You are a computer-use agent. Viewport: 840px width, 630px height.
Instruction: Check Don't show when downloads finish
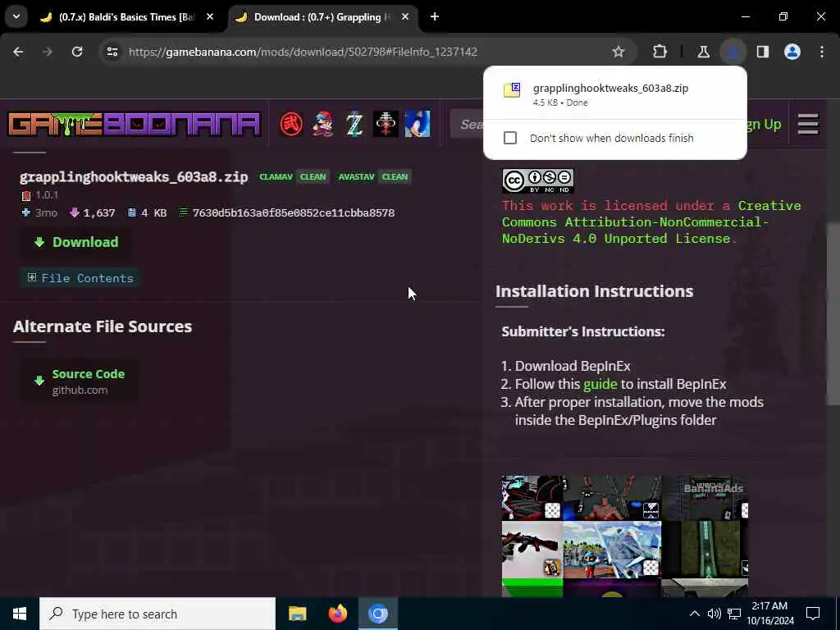[x=510, y=138]
